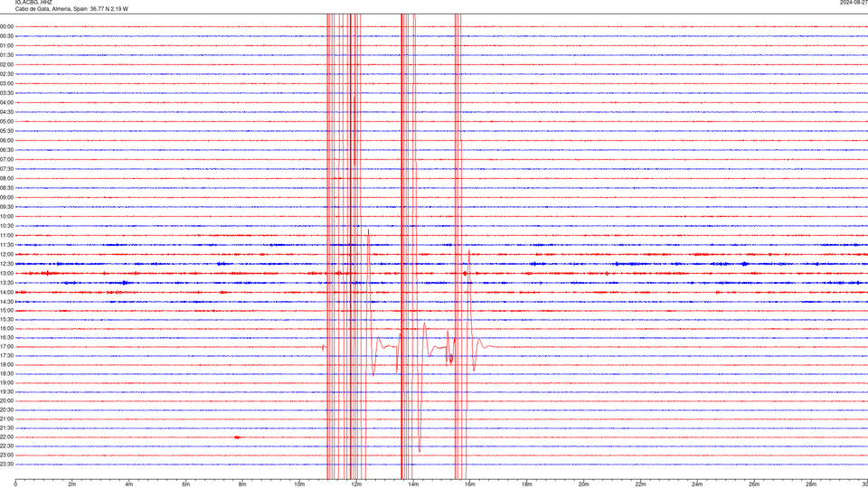Click the '14:00' time row label

[x=6, y=292]
